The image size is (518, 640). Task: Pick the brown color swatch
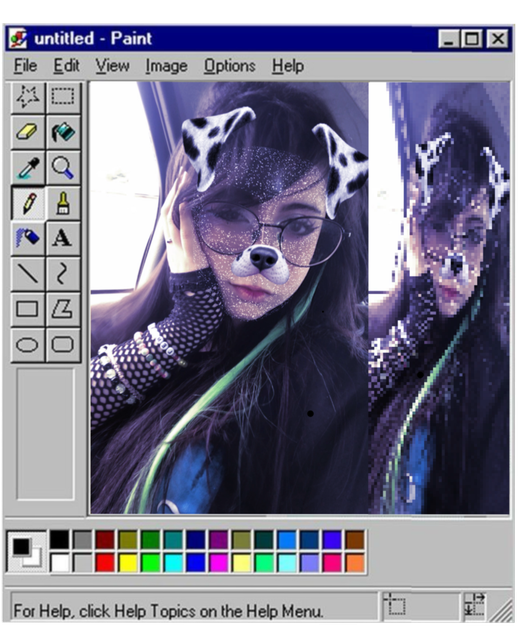coord(355,540)
